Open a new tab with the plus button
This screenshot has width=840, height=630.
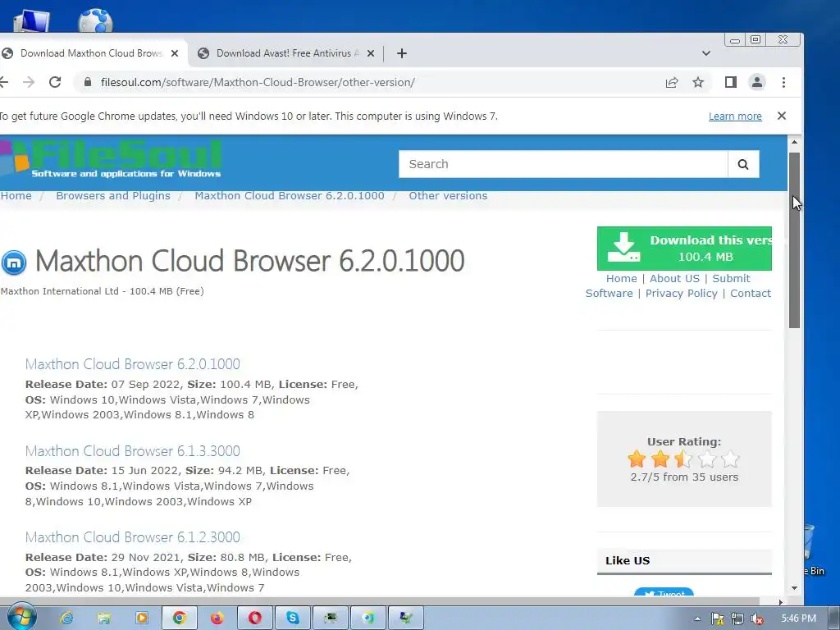click(402, 53)
